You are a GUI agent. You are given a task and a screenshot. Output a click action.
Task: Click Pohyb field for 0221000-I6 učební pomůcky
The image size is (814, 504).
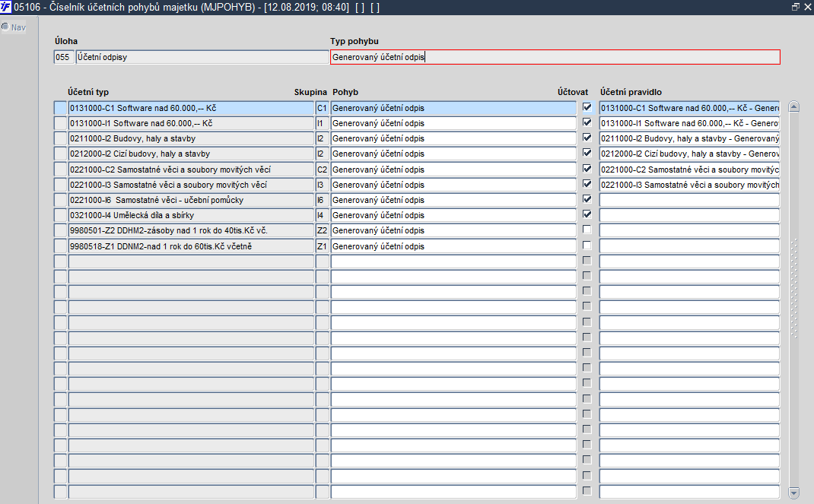pyautogui.click(x=453, y=200)
